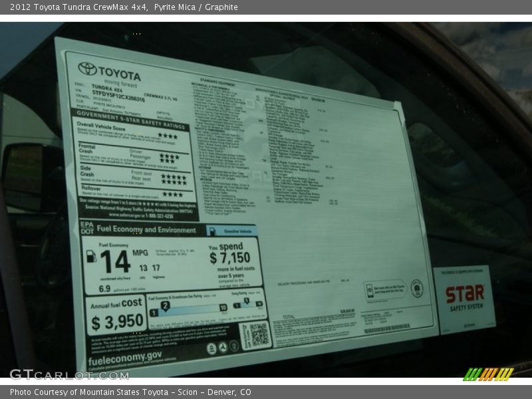Click the Greenhouse Gas Rating slider marker at 2
This screenshot has width=532, height=399.
(165, 304)
